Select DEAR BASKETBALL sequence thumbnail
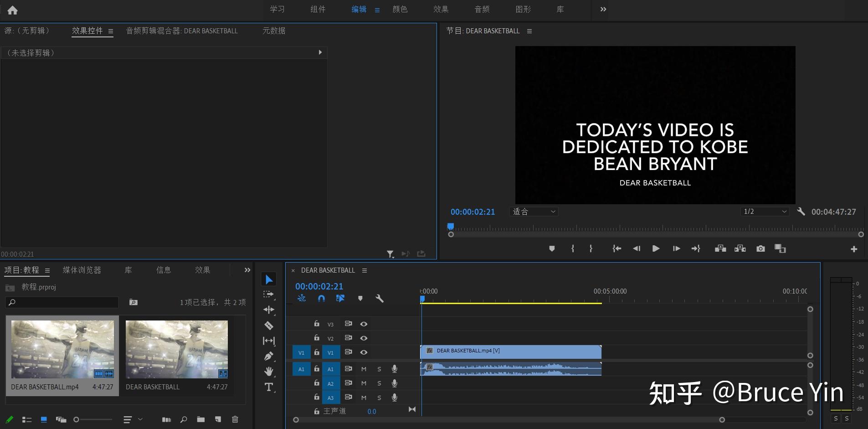 [177, 349]
